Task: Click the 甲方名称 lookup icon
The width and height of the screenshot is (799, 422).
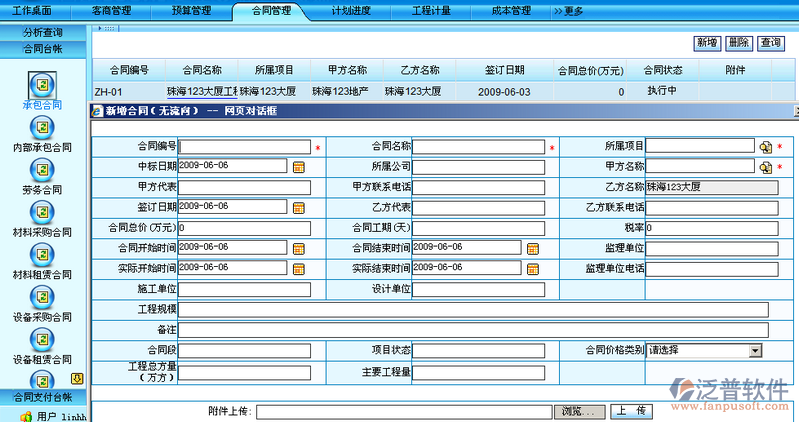Action: tap(766, 166)
